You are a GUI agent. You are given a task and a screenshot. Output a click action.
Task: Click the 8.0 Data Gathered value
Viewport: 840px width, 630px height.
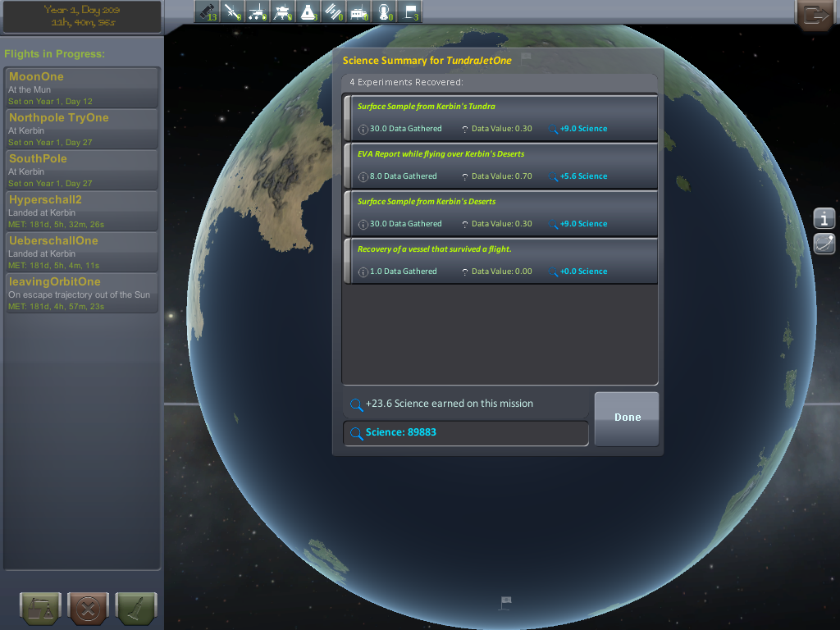point(403,176)
